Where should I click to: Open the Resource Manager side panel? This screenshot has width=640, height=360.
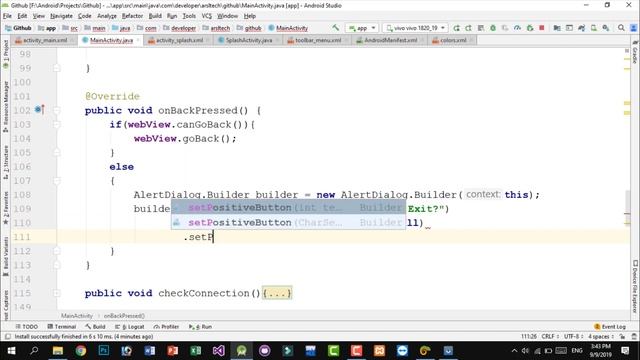pyautogui.click(x=6, y=106)
